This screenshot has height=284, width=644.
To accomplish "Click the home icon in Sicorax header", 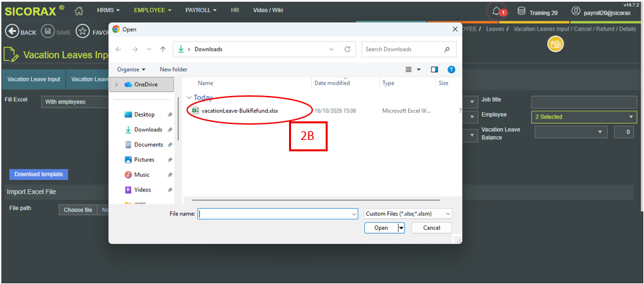I will tap(79, 11).
